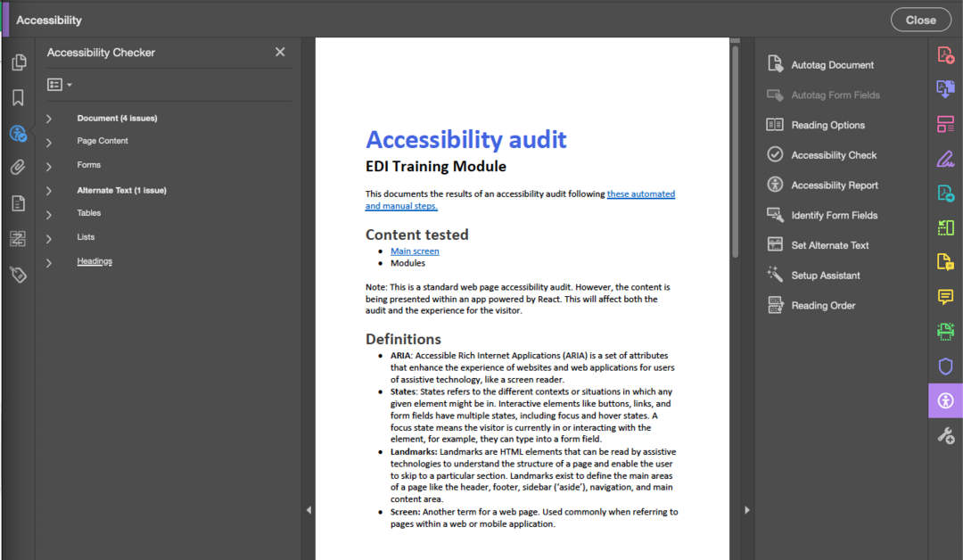Open the Attachments panel
Image resolution: width=963 pixels, height=560 pixels.
pyautogui.click(x=19, y=167)
